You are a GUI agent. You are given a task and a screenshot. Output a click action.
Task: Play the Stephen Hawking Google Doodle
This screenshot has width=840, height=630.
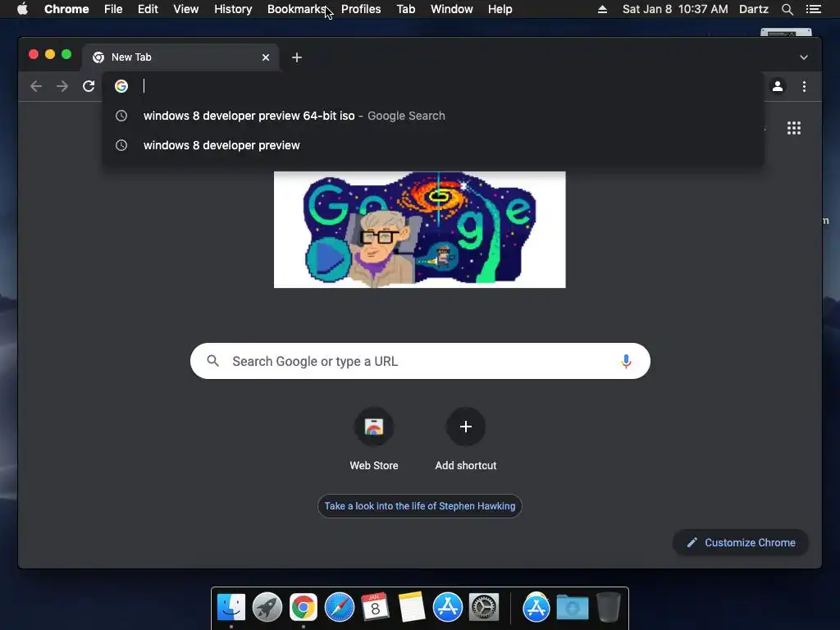tap(328, 259)
